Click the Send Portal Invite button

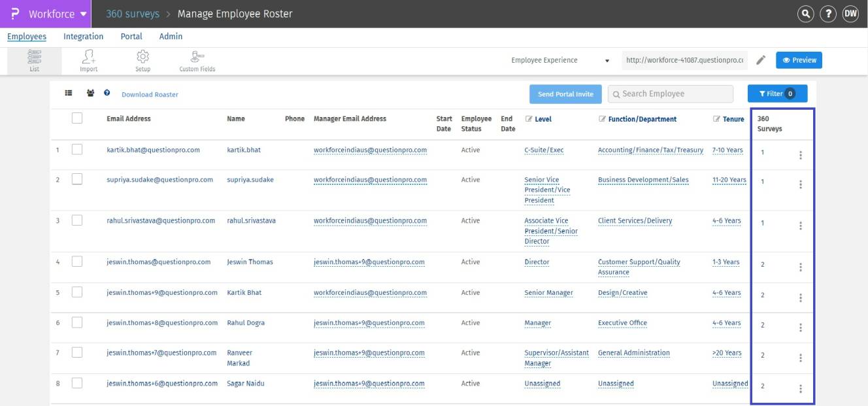pos(565,94)
